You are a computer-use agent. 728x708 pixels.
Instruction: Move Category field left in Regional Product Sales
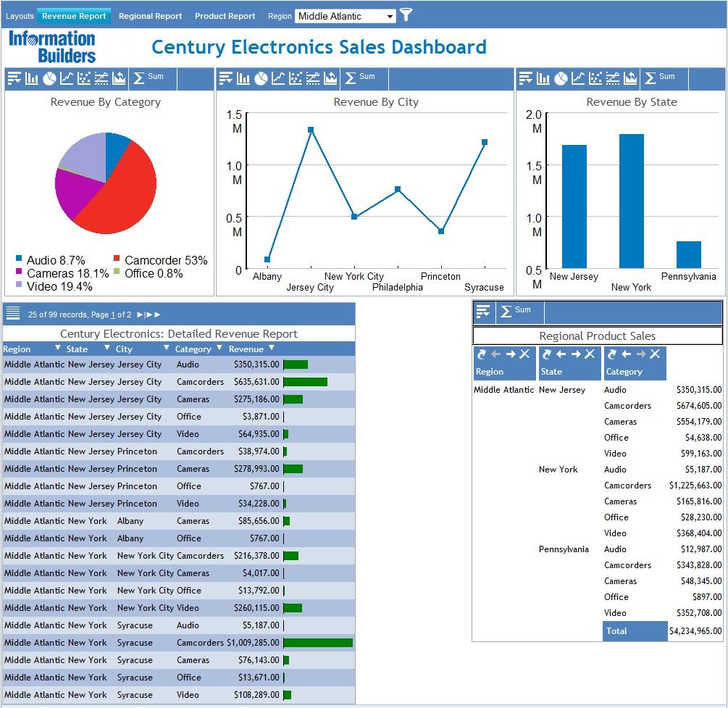tap(627, 354)
